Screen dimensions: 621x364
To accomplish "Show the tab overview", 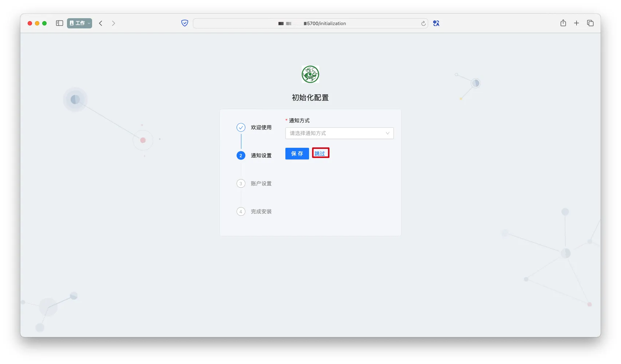I will click(590, 23).
